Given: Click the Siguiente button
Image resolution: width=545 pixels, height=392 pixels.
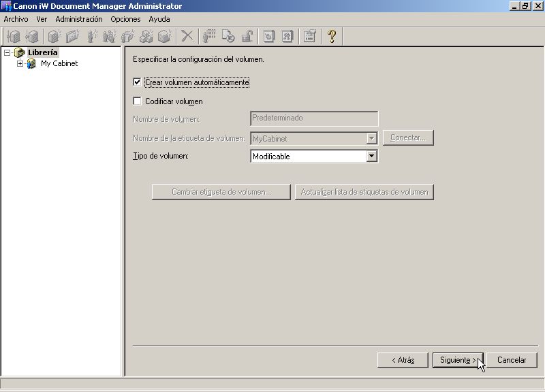Looking at the screenshot, I should tap(458, 360).
